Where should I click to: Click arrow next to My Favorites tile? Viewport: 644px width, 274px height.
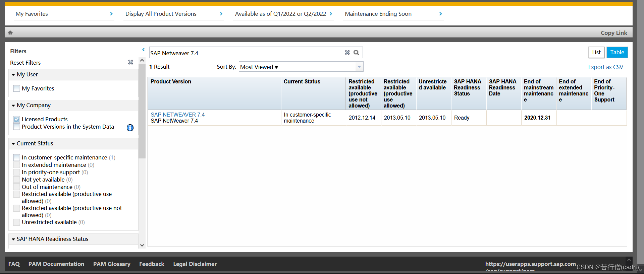click(x=111, y=14)
